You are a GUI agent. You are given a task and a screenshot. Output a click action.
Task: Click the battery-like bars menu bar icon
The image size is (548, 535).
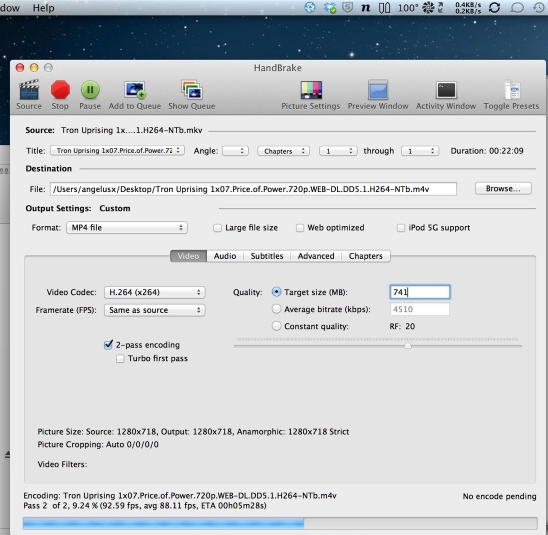point(384,7)
